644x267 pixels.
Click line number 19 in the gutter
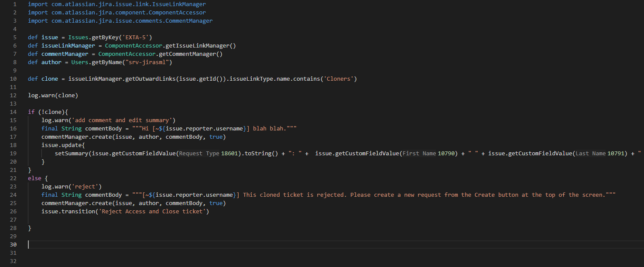coord(13,153)
